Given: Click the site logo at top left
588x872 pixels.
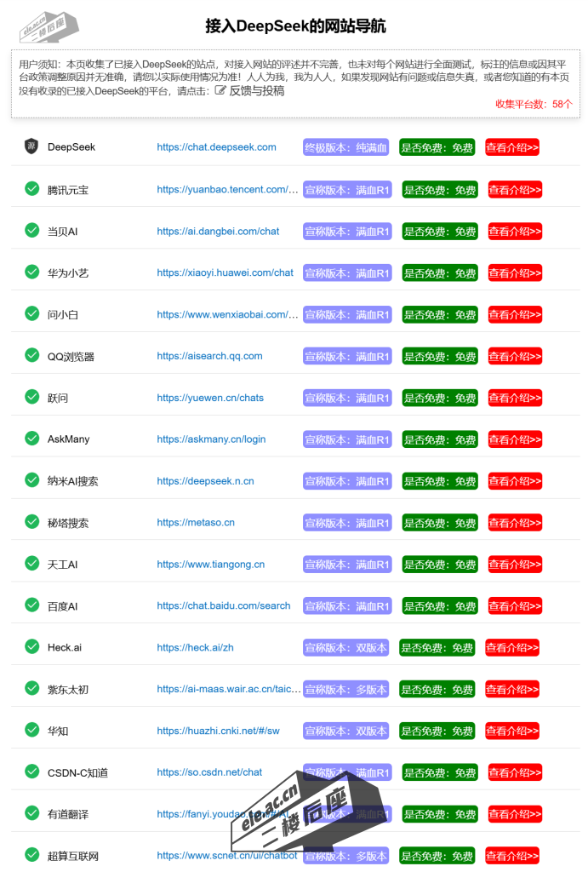Looking at the screenshot, I should coord(49,26).
